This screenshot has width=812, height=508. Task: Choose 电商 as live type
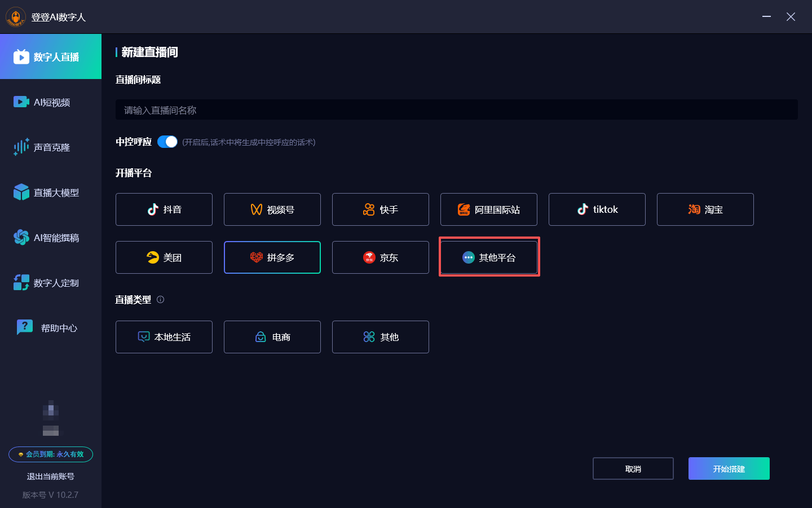[272, 337]
